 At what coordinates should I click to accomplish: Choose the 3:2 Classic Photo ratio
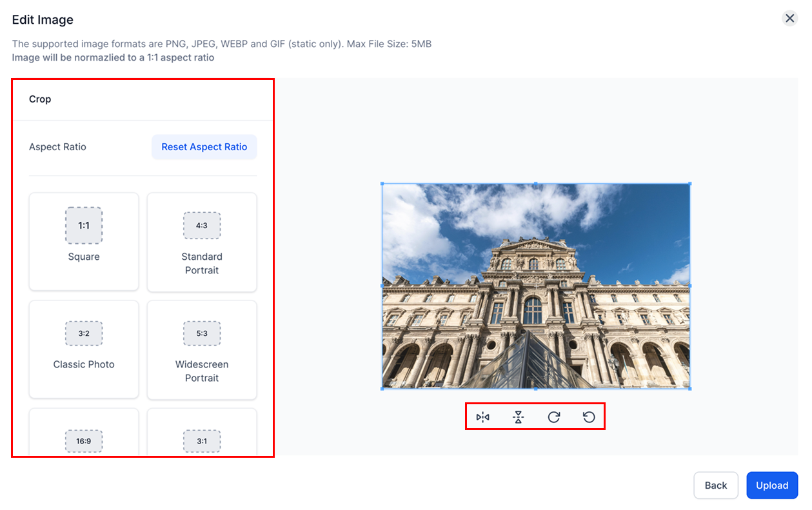[x=84, y=349]
